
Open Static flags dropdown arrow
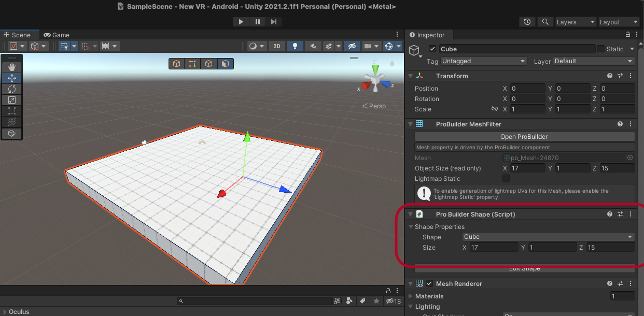point(632,49)
